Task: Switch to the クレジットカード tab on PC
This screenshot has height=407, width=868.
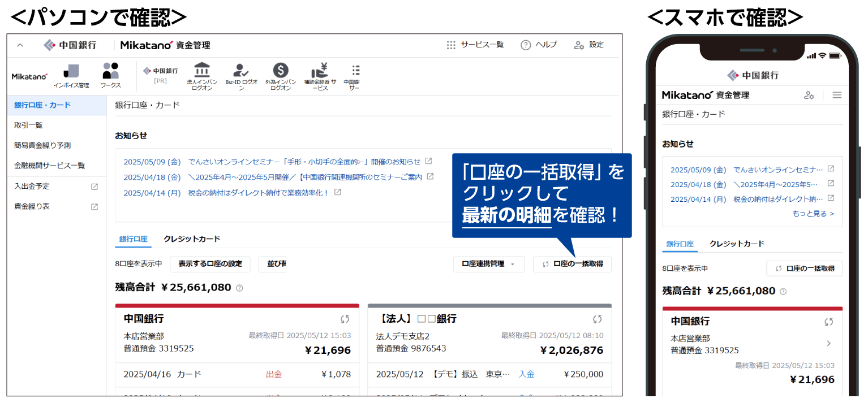Action: coord(192,239)
